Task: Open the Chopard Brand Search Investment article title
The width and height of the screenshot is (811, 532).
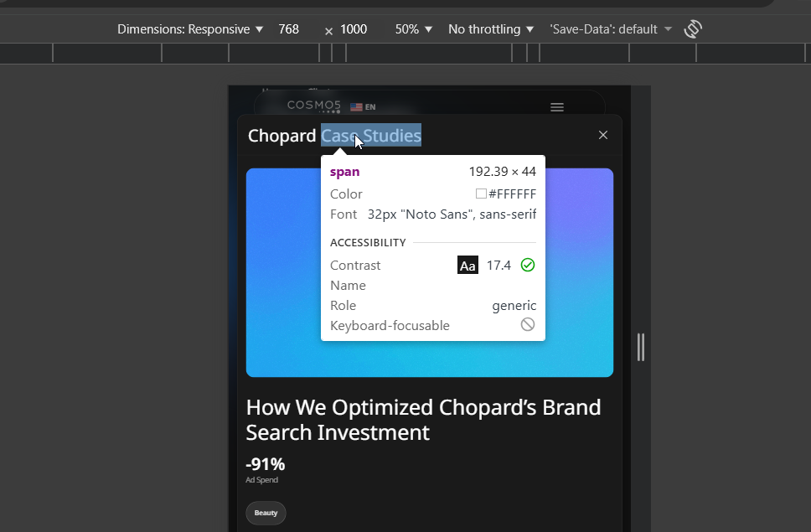Action: point(423,420)
